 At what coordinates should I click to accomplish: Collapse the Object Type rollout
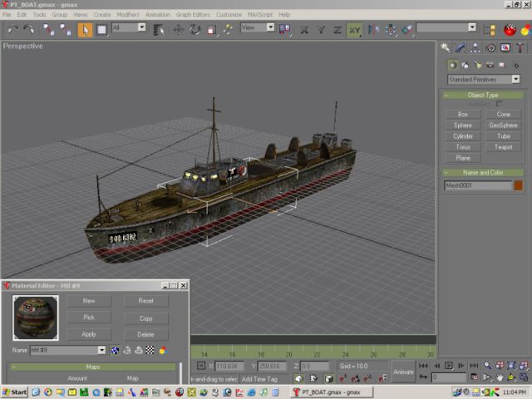tap(483, 95)
